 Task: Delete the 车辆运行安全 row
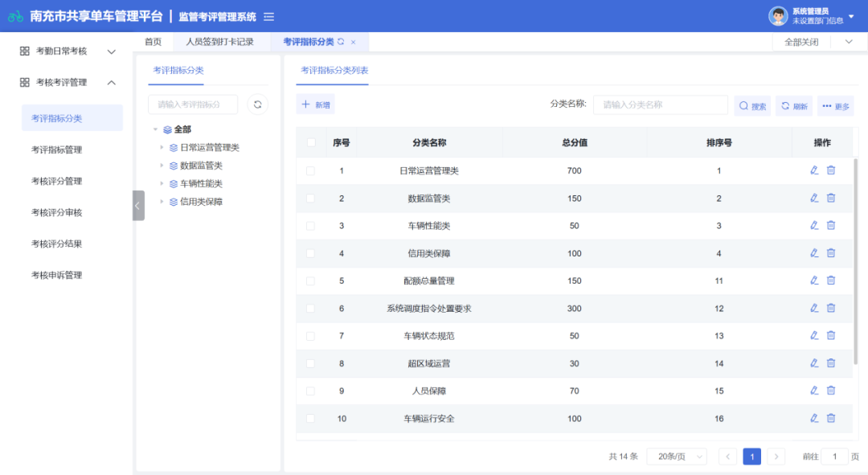point(831,418)
